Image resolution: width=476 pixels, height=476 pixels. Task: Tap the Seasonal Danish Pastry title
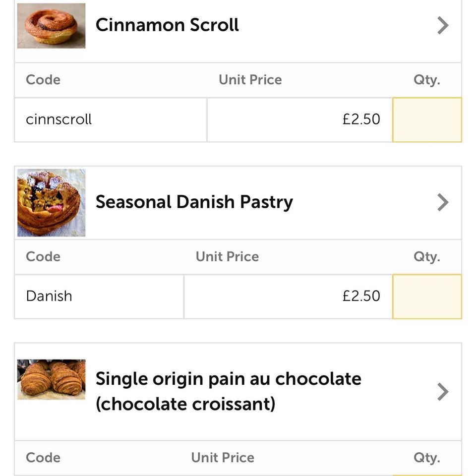(x=194, y=202)
